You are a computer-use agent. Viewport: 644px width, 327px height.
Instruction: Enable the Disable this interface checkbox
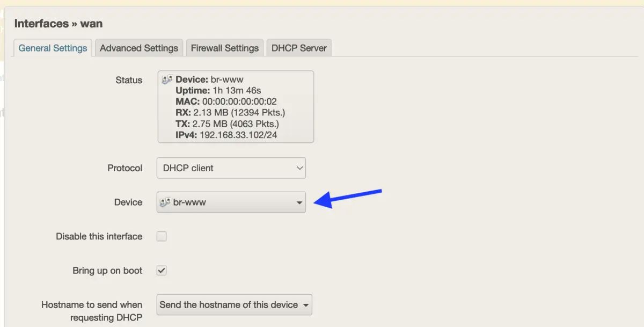(x=161, y=236)
